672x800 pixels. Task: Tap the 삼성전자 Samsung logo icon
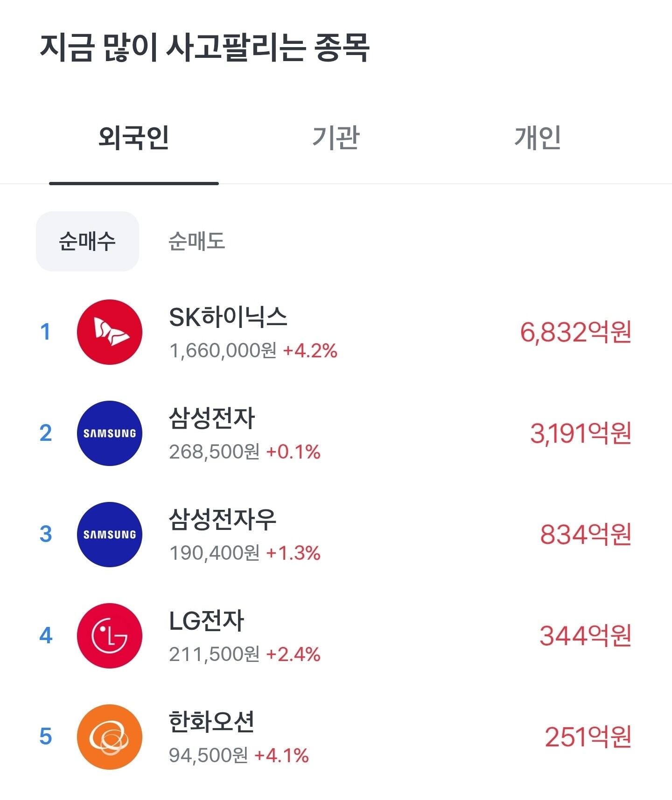tap(110, 433)
